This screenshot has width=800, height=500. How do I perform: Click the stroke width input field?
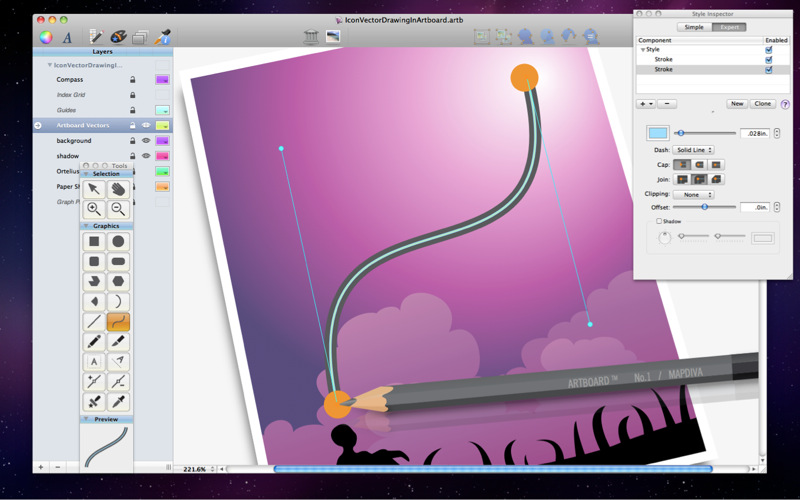tap(753, 133)
